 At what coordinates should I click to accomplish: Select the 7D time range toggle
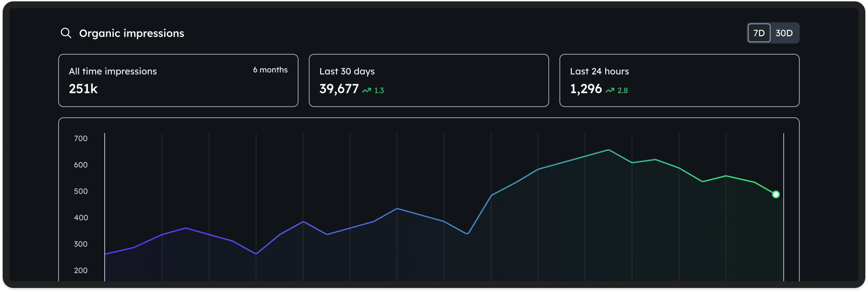click(759, 33)
